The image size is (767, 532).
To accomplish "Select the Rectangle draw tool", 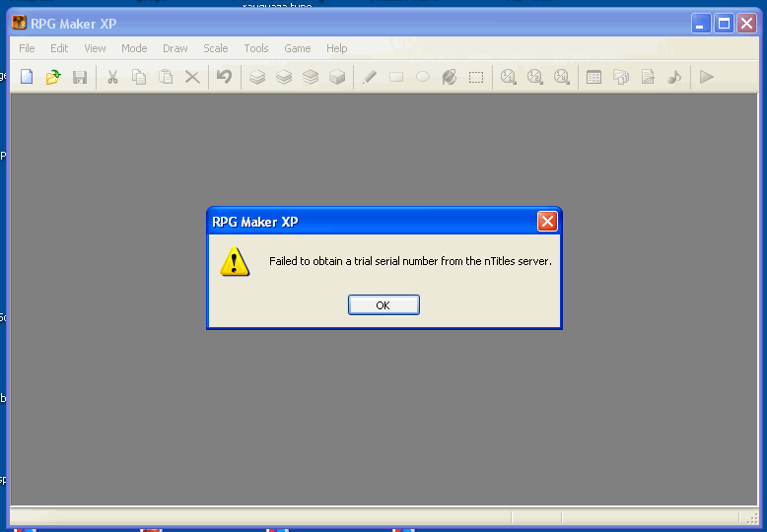I will pos(396,77).
